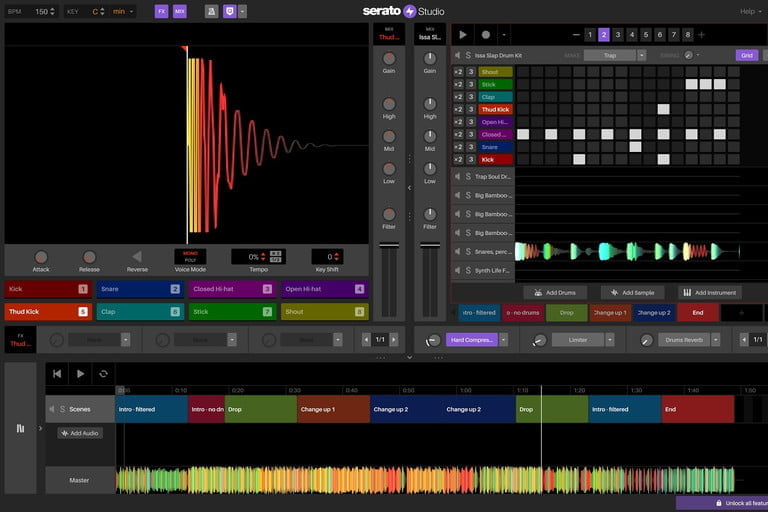Viewport: 768px width, 512px height.
Task: Select the Change up 1 scene button
Action: [610, 313]
